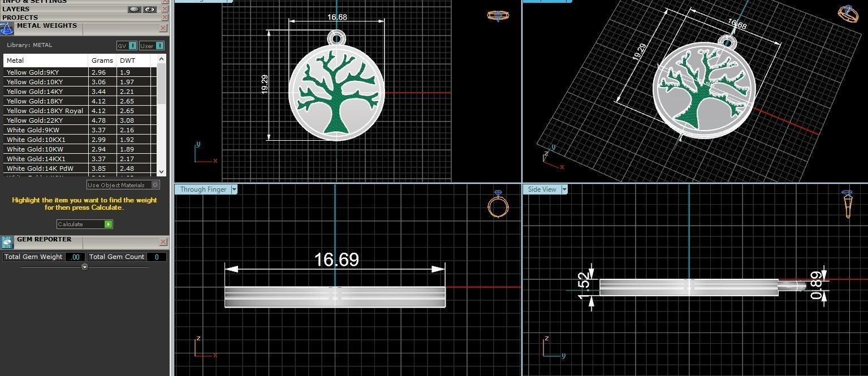Select the Yellow Gold:18KY Royal row
The height and width of the screenshot is (376, 868).
click(80, 111)
